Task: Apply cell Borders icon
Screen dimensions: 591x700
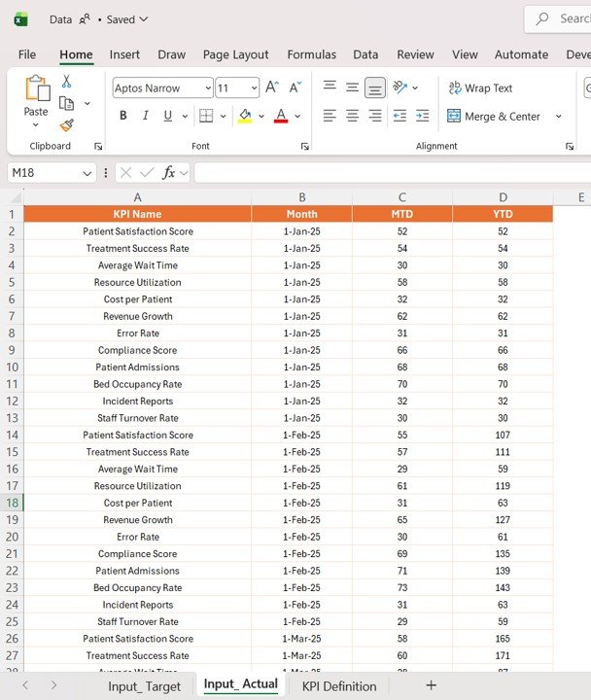Action: pos(206,116)
